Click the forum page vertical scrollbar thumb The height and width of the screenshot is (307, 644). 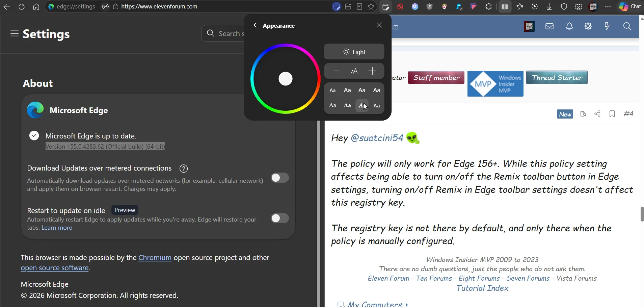click(642, 214)
